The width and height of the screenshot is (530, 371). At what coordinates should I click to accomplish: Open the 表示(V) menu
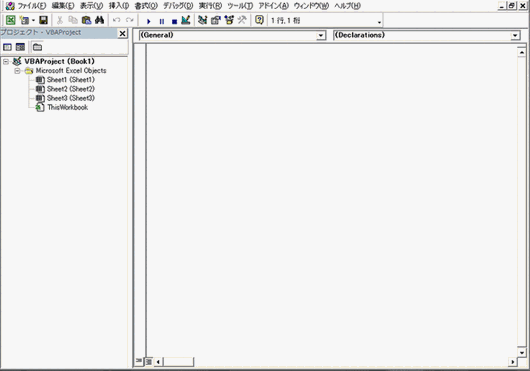[x=91, y=6]
